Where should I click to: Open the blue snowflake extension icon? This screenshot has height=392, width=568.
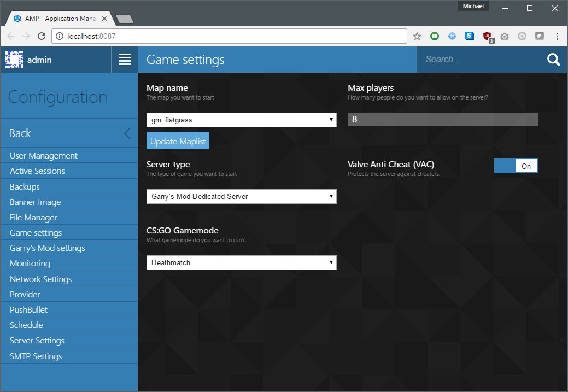[x=452, y=36]
